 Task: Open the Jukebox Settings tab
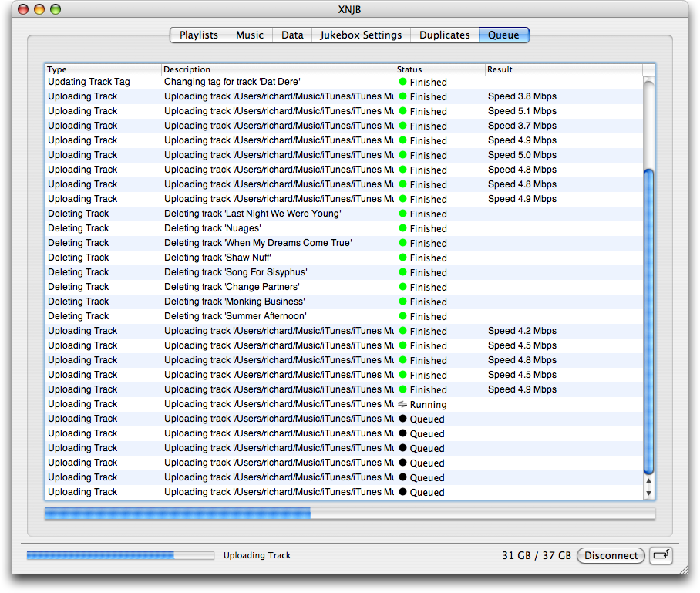361,35
